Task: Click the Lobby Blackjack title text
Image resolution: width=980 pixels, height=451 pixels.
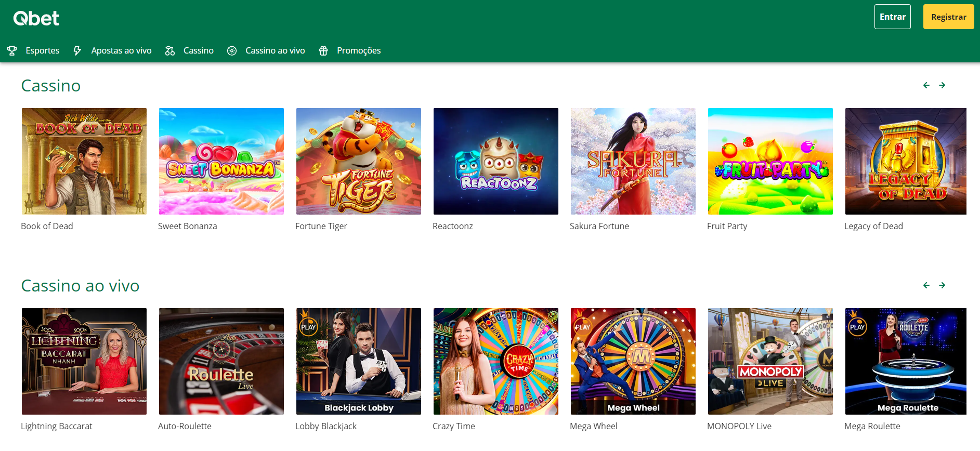Action: (326, 426)
